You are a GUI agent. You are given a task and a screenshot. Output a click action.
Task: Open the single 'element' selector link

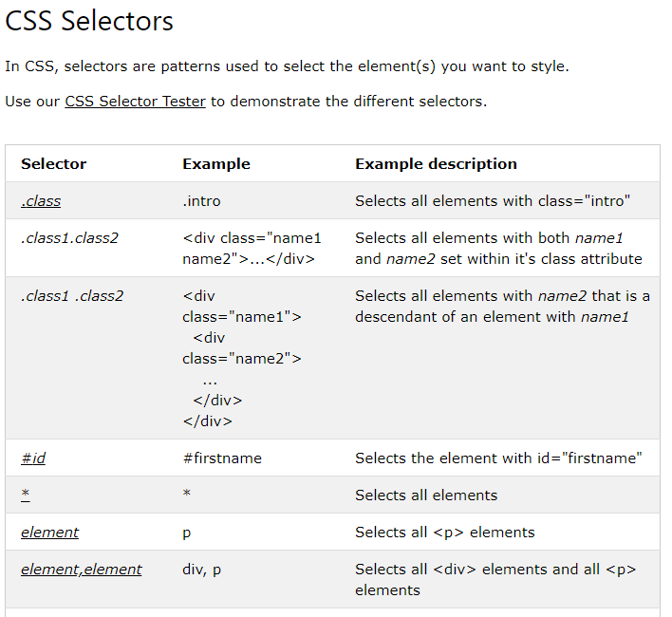coord(49,533)
